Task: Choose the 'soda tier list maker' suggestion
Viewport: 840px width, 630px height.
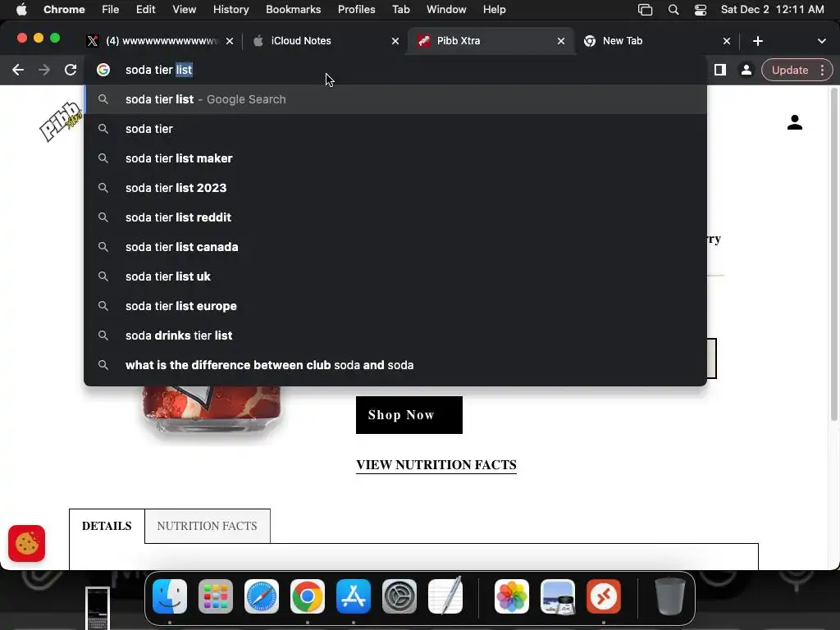Action: [395, 158]
